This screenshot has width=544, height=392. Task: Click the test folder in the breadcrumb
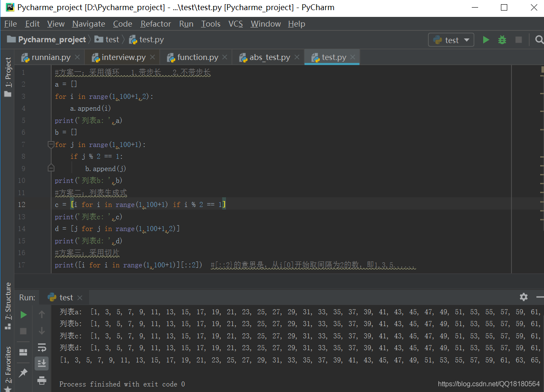coord(107,39)
